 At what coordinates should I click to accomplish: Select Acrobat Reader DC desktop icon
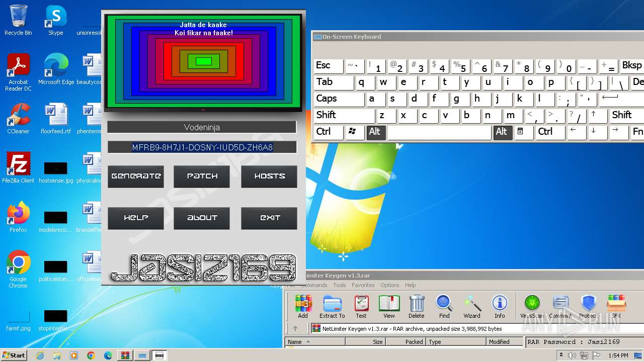pyautogui.click(x=18, y=73)
